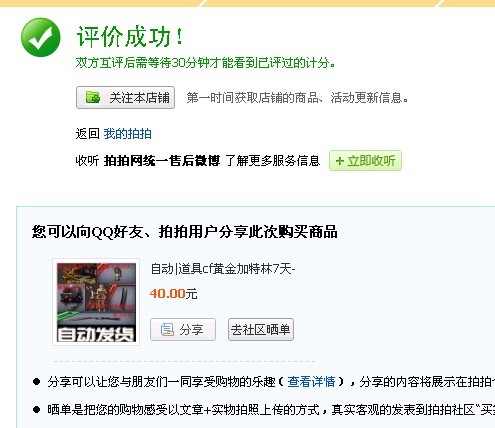Click the 第一时间获取店铺的商品 description text
Viewport: 495px width, 428px height.
[x=297, y=98]
